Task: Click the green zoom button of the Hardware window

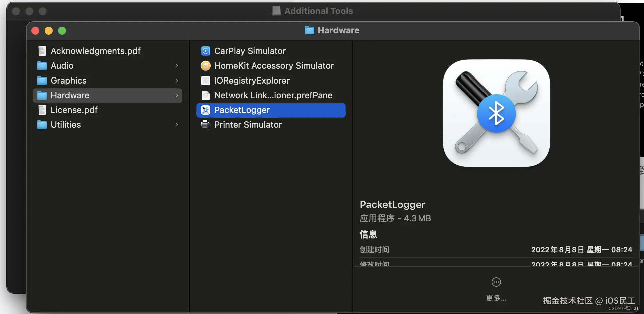Action: tap(62, 31)
